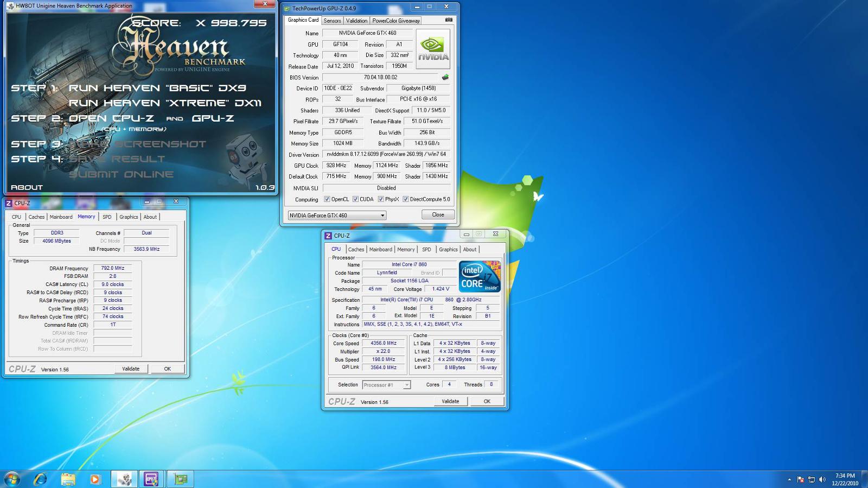
Task: Open Memory tab in CPU-Z CPU window
Action: [406, 250]
